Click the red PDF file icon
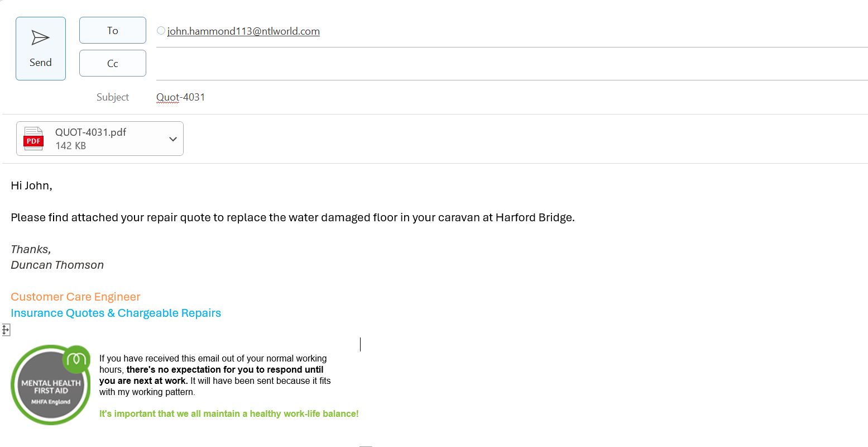This screenshot has height=447, width=868. 33,139
